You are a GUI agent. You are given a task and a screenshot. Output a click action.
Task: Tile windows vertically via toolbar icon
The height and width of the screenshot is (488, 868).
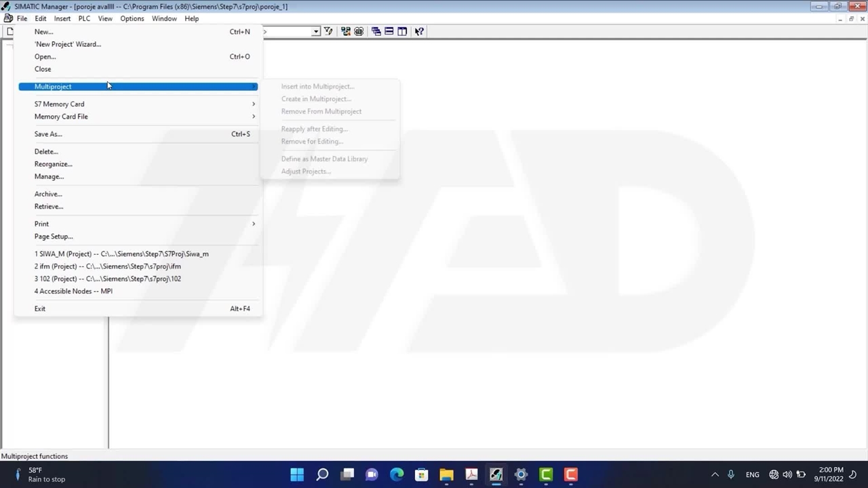click(x=402, y=31)
